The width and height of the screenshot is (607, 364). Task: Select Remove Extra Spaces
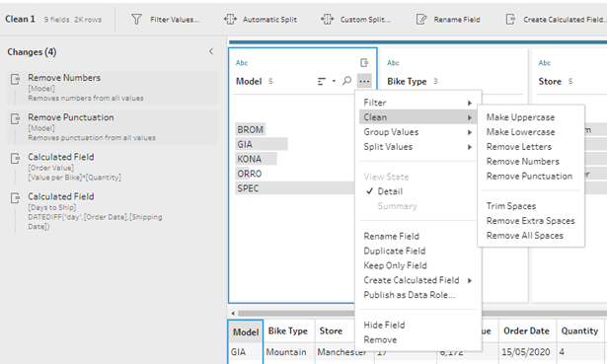[531, 221]
